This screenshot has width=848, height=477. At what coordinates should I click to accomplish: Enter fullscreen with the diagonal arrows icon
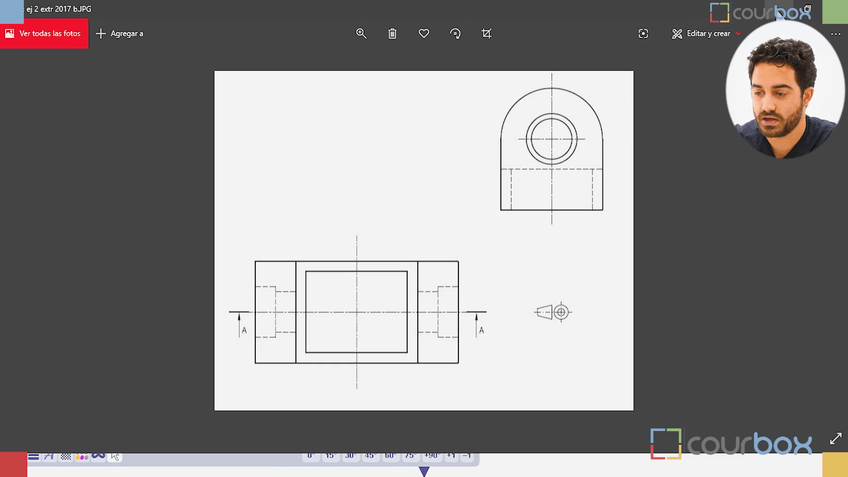click(836, 439)
